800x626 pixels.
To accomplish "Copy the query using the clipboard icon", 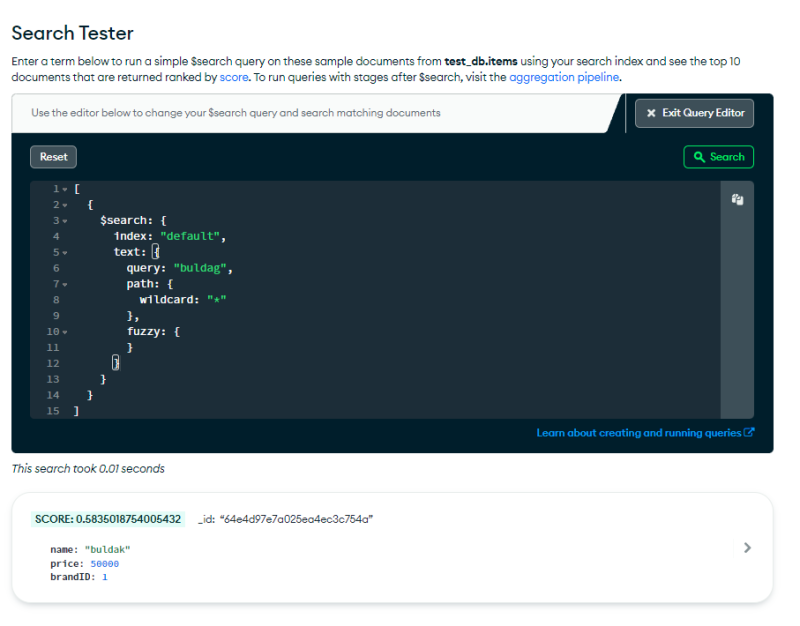I will click(x=737, y=199).
